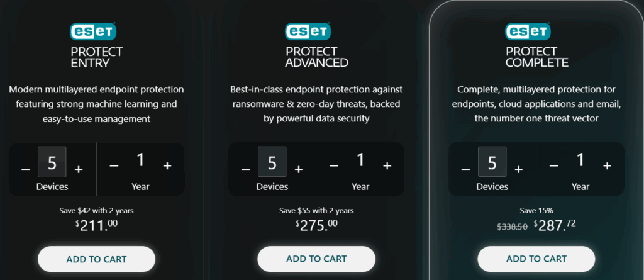Increase devices for Protect Complete plan
The width and height of the screenshot is (644, 280).
[519, 169]
